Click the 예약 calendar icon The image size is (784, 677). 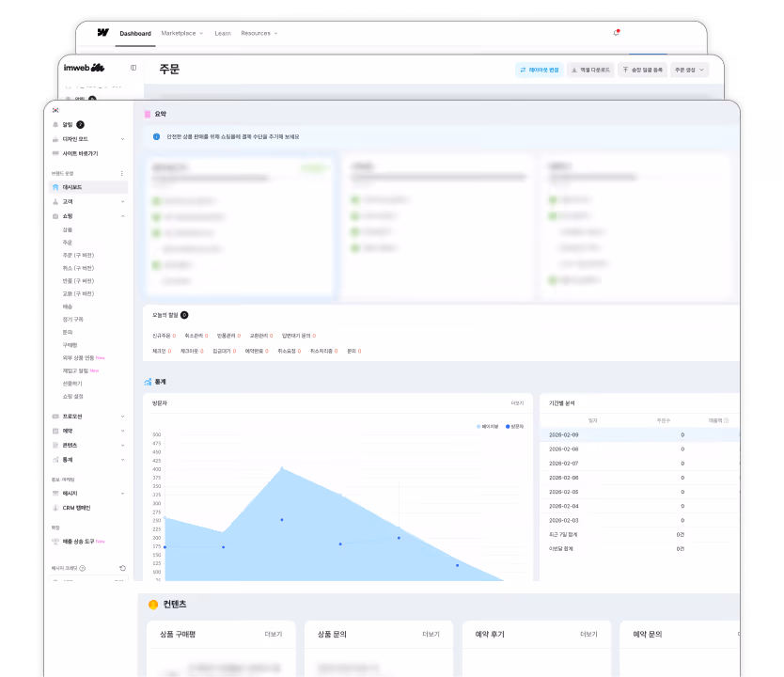(x=55, y=431)
